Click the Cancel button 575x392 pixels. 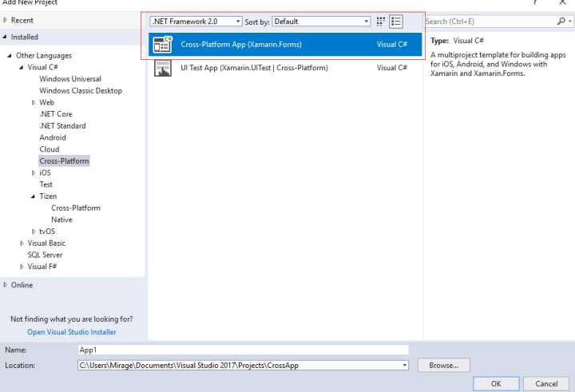(546, 383)
